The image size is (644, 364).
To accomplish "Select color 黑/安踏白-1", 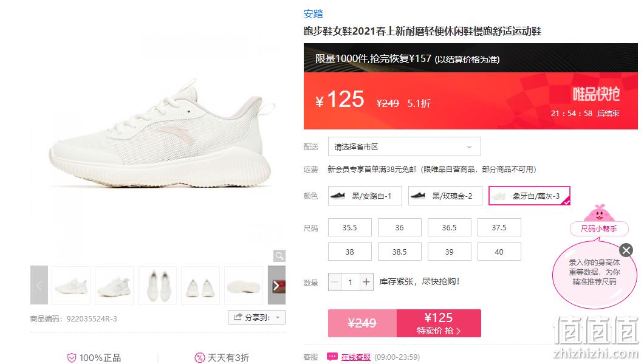I will point(365,196).
